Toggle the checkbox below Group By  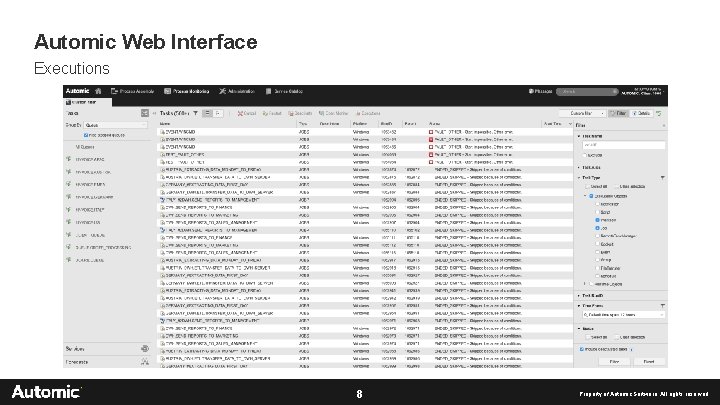pos(86,135)
